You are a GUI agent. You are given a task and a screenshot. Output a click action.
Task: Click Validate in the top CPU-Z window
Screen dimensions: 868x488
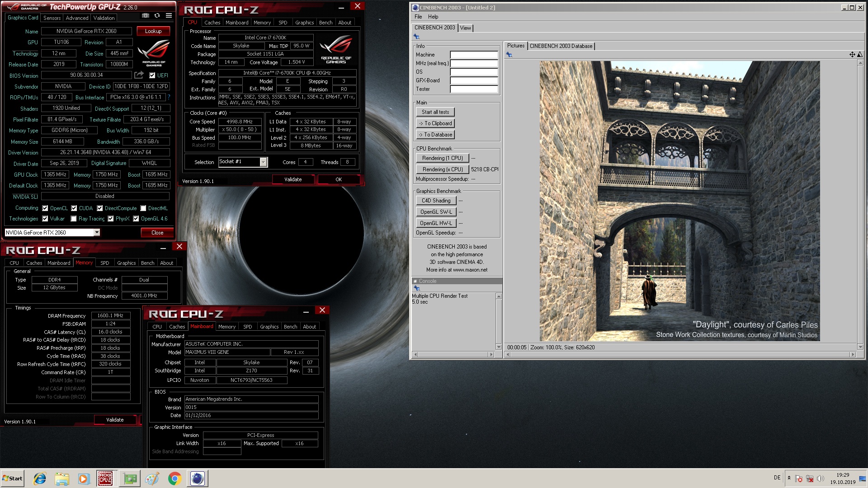pyautogui.click(x=293, y=179)
